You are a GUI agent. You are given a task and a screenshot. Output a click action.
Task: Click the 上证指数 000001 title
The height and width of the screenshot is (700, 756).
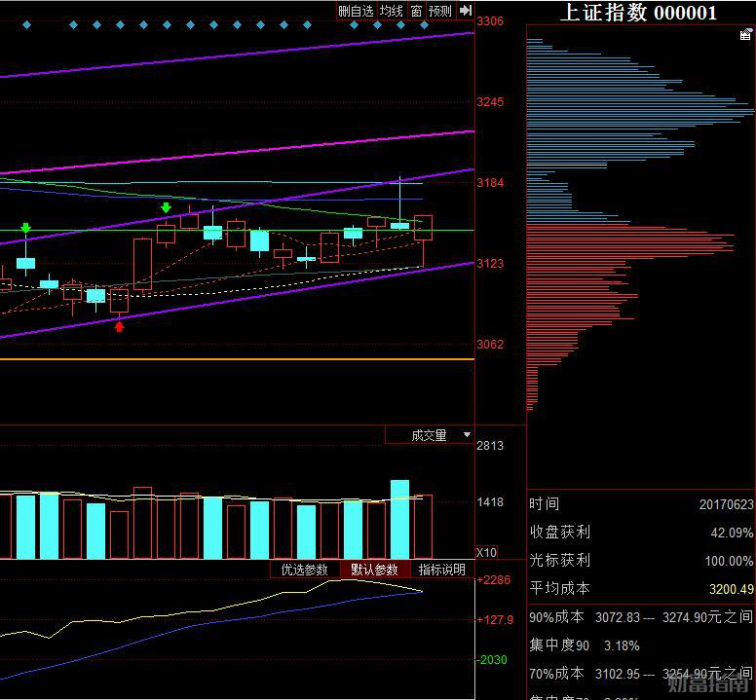tap(639, 12)
